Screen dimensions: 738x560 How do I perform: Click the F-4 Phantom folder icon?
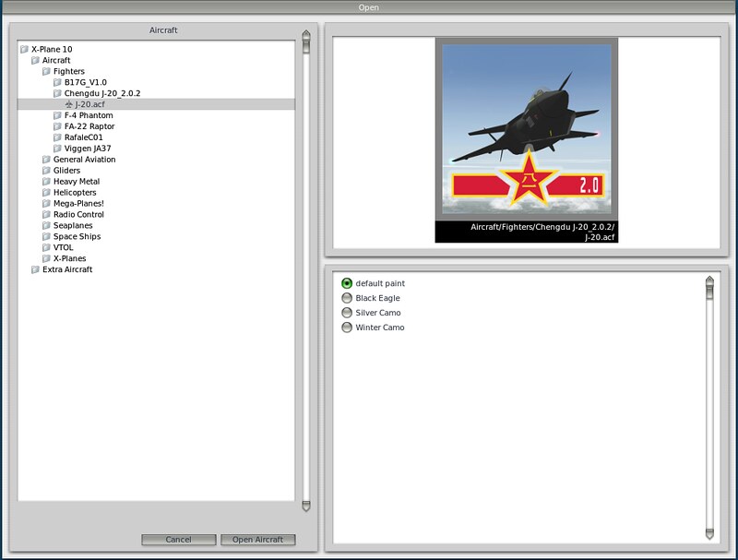[x=57, y=115]
